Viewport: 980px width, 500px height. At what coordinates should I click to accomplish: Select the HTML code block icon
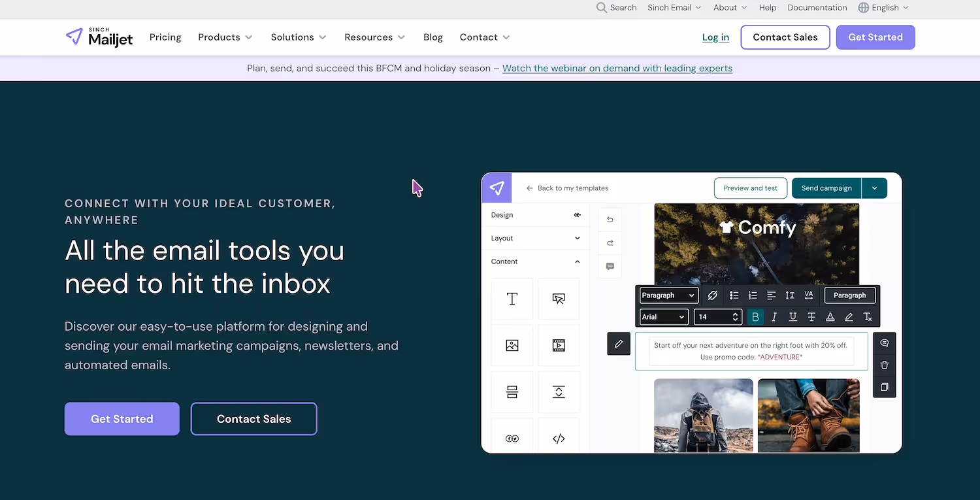pyautogui.click(x=559, y=439)
